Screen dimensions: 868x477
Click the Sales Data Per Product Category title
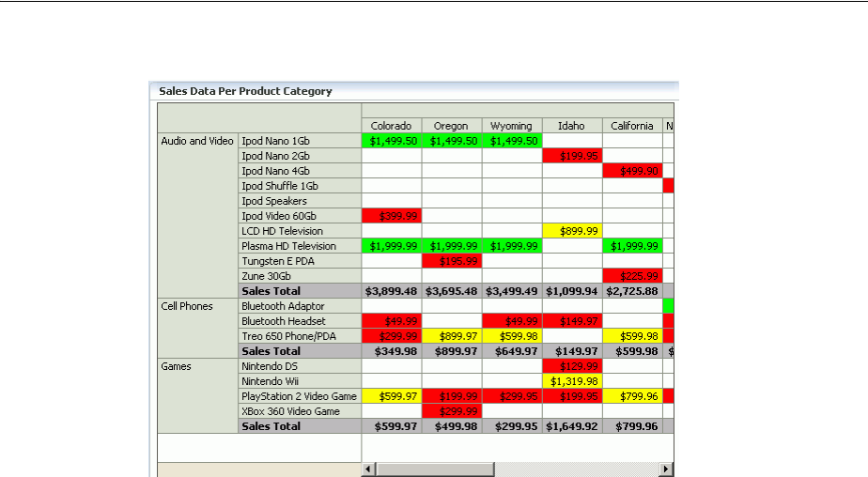pyautogui.click(x=245, y=91)
